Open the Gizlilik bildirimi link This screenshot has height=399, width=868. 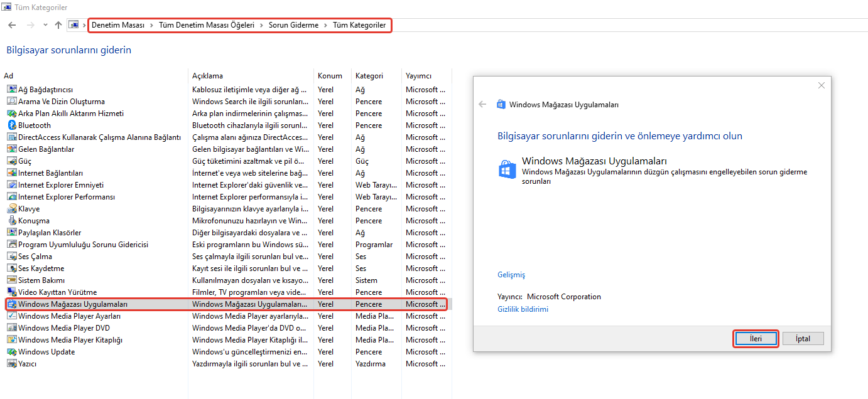[x=523, y=309]
